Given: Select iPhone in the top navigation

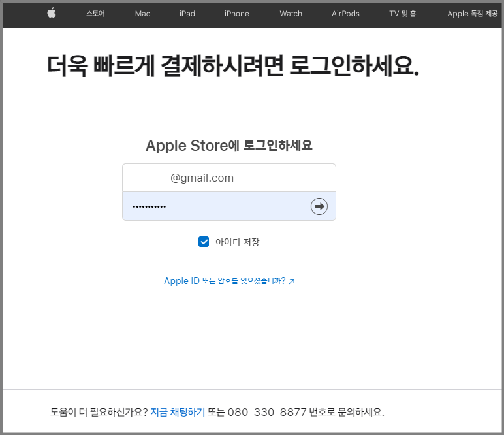Looking at the screenshot, I should click(236, 14).
